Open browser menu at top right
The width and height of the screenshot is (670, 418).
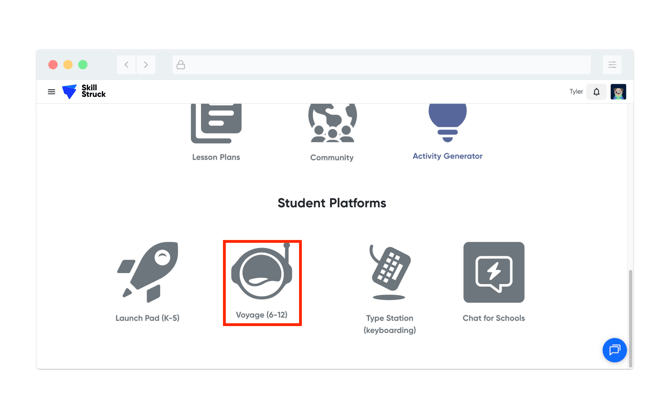pyautogui.click(x=612, y=65)
